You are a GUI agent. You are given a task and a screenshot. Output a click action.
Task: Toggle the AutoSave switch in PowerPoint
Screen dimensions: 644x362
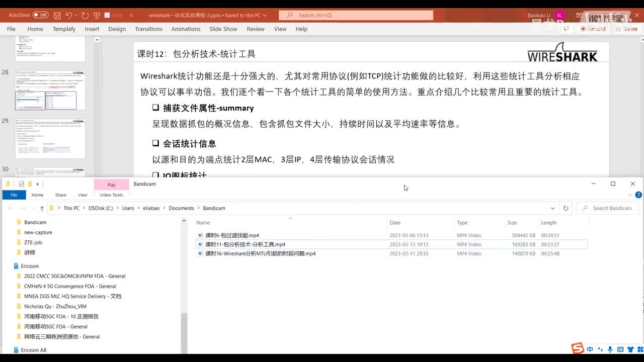coord(40,15)
